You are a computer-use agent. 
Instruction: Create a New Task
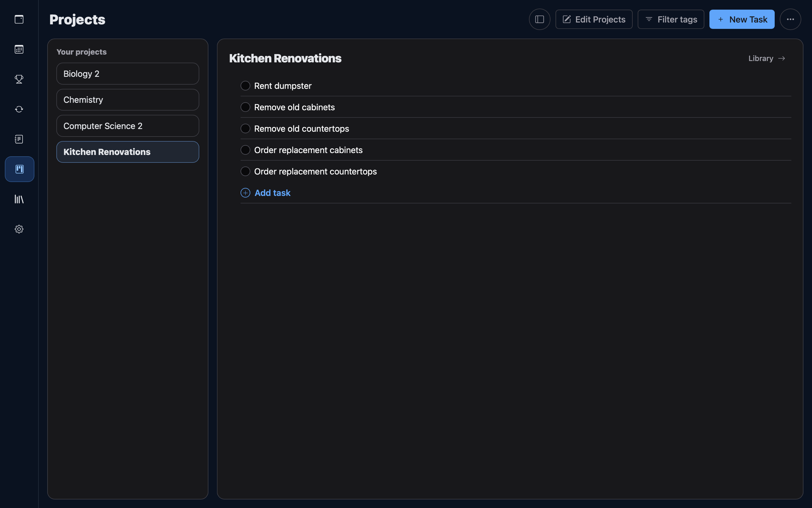(742, 19)
